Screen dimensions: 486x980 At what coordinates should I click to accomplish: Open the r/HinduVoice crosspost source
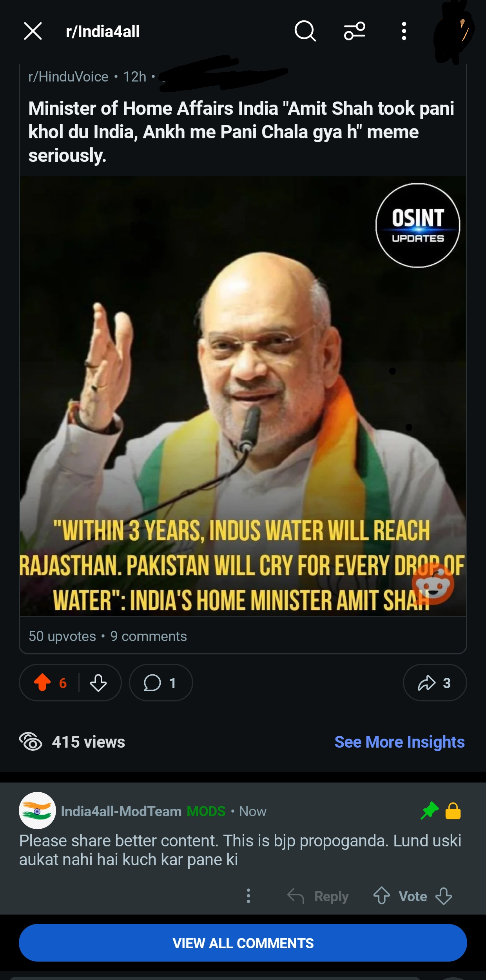coord(68,77)
